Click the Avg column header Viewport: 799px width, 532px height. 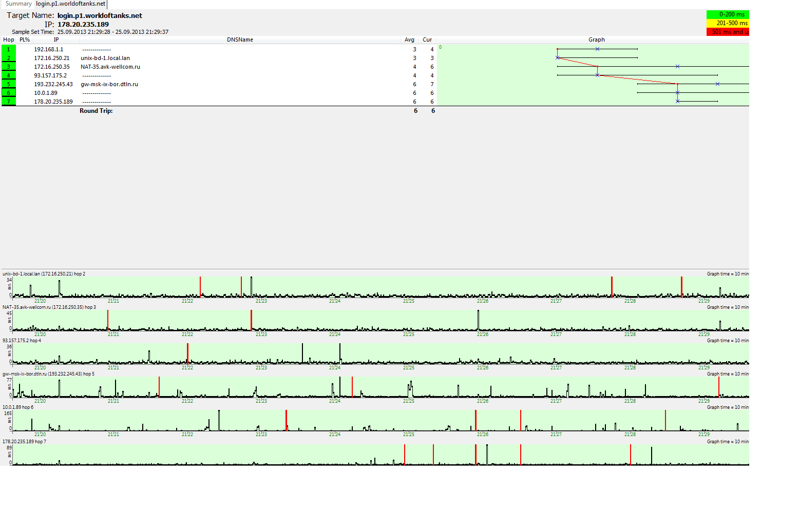click(409, 40)
